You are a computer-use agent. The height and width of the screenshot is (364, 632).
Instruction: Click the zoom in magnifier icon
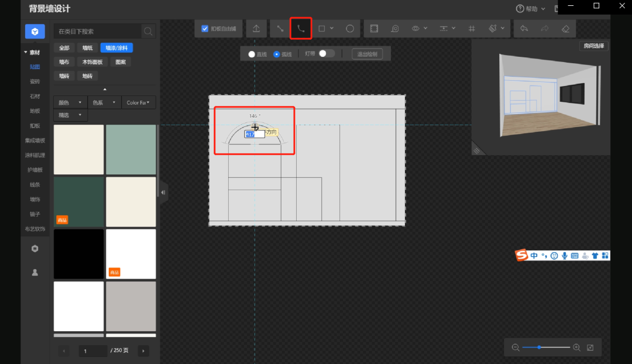[x=577, y=348]
